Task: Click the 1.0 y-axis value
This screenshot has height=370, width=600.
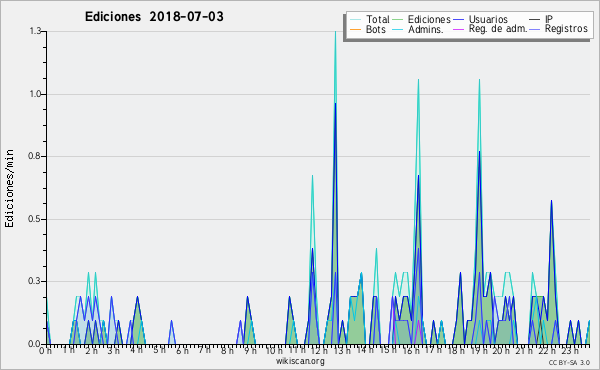Action: click(x=36, y=94)
